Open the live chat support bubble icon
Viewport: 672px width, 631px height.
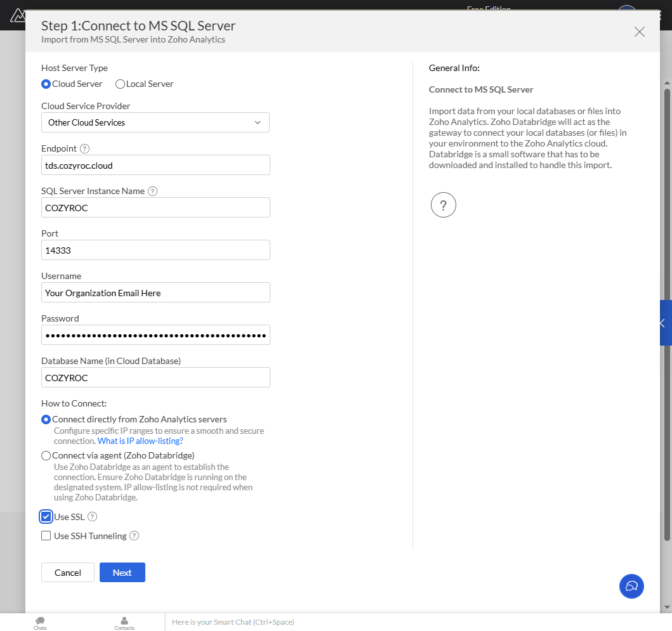[631, 586]
